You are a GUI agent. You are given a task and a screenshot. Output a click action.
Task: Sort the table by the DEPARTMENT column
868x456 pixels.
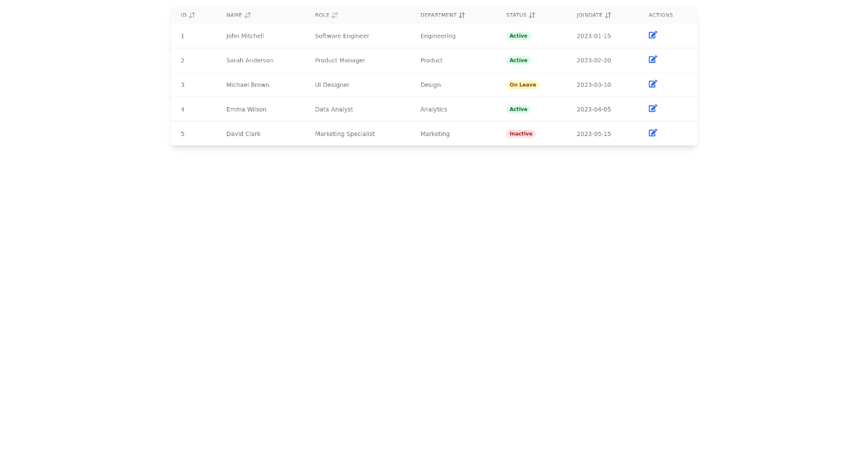point(462,14)
